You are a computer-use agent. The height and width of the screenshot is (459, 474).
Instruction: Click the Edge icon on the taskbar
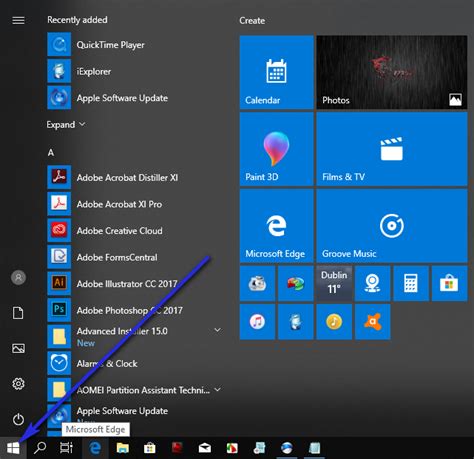(95, 448)
